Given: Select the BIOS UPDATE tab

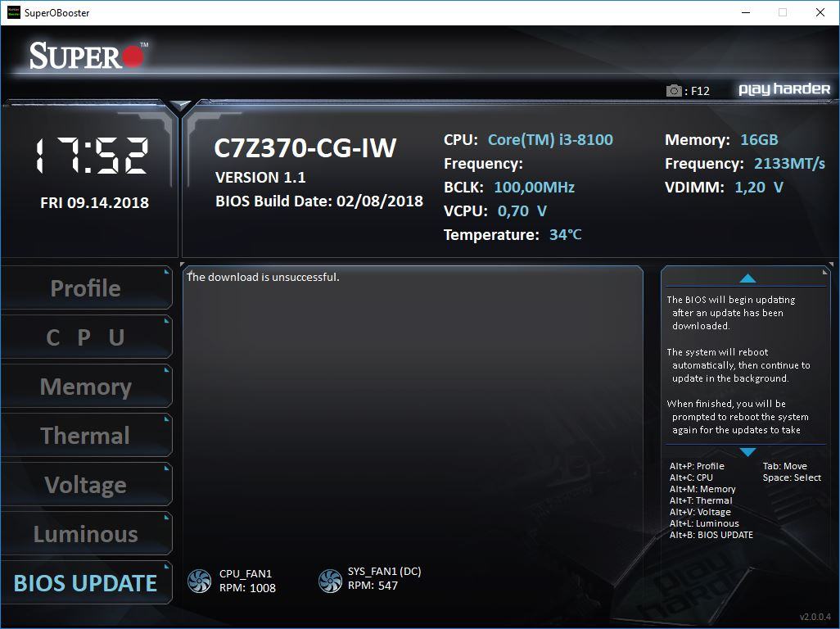Looking at the screenshot, I should pyautogui.click(x=86, y=583).
